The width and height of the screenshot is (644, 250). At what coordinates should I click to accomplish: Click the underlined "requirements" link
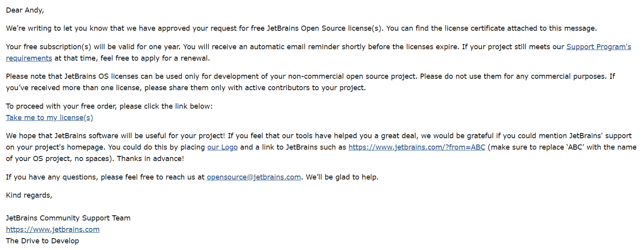(29, 58)
